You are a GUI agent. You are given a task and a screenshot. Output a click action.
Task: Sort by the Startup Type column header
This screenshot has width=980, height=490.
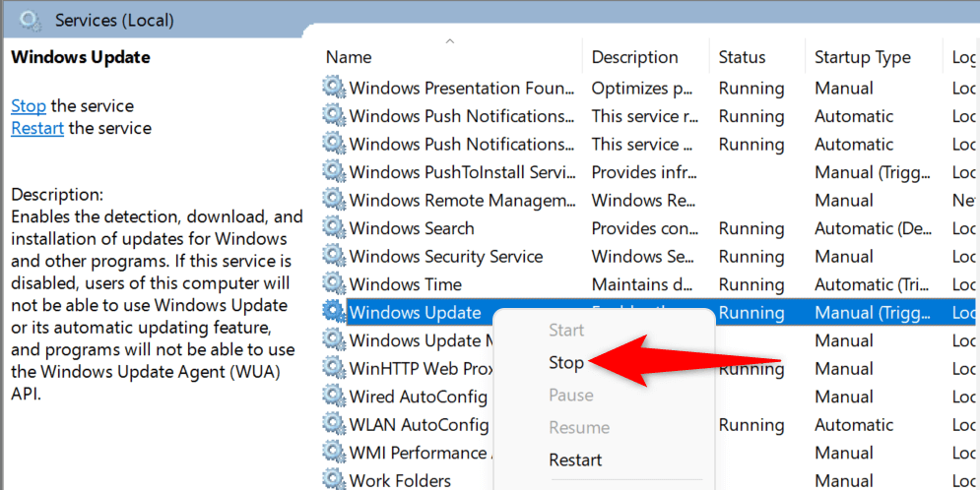pos(862,57)
